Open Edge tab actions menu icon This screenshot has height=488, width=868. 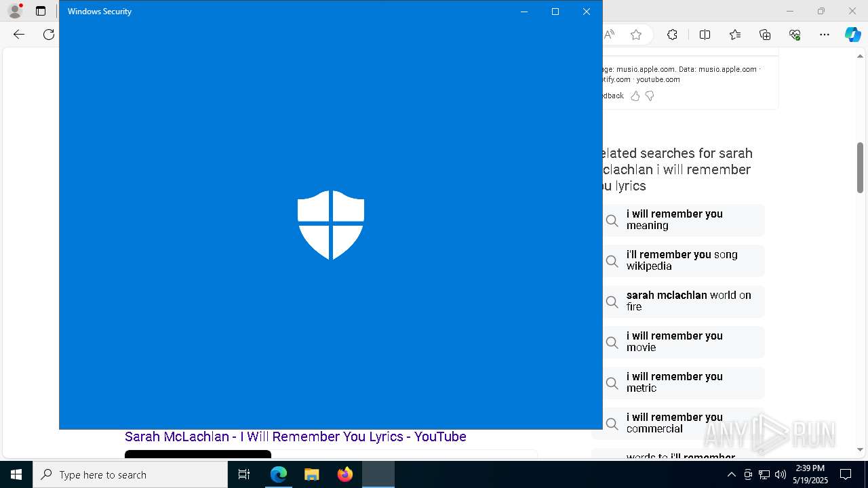[x=41, y=11]
